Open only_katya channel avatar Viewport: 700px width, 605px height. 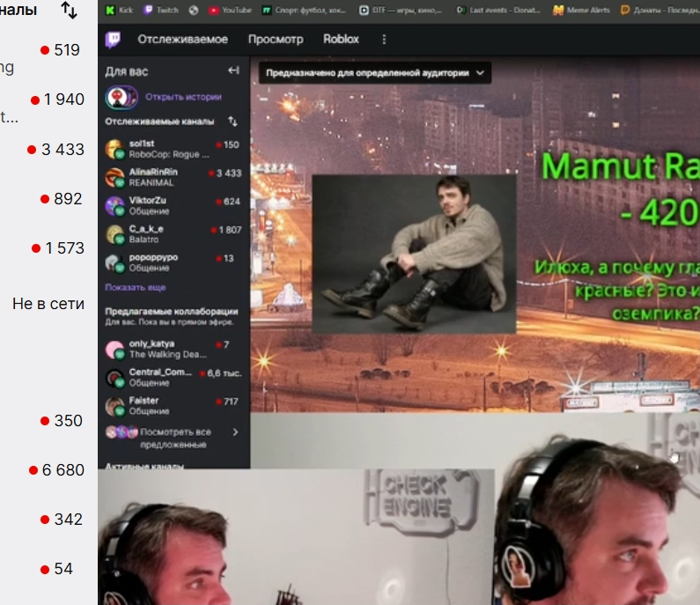[114, 349]
